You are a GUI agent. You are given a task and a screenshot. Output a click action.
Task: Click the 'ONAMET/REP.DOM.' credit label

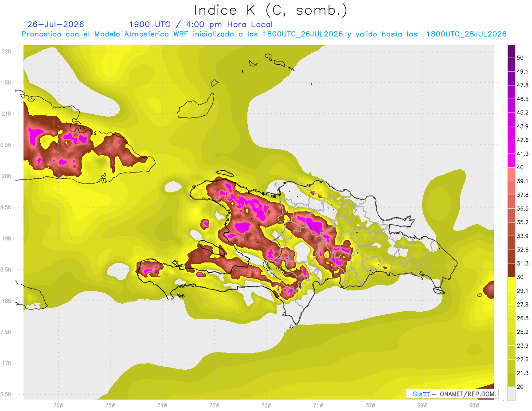coord(467,394)
